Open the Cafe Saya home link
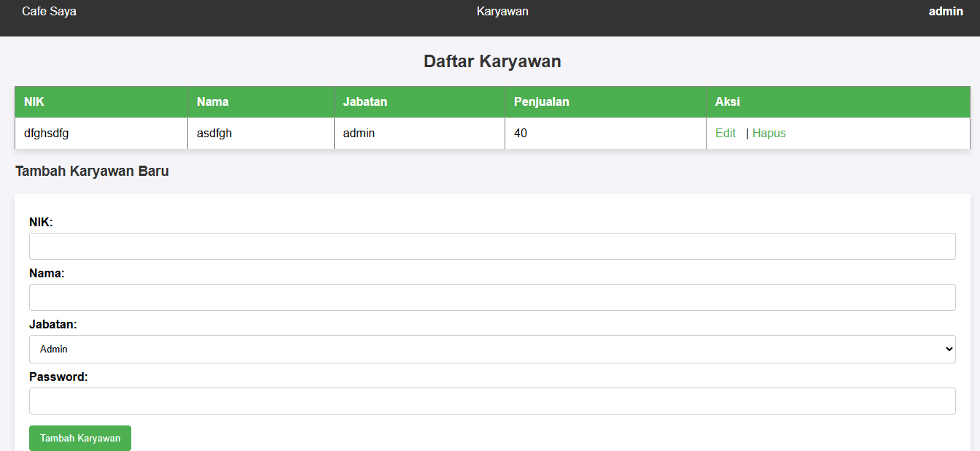Image resolution: width=980 pixels, height=451 pixels. pyautogui.click(x=49, y=12)
